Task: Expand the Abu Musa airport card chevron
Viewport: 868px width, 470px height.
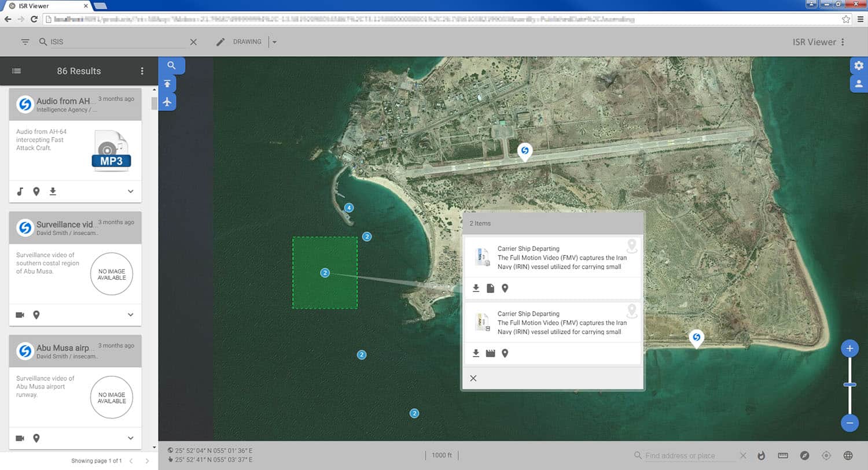Action: (x=131, y=438)
